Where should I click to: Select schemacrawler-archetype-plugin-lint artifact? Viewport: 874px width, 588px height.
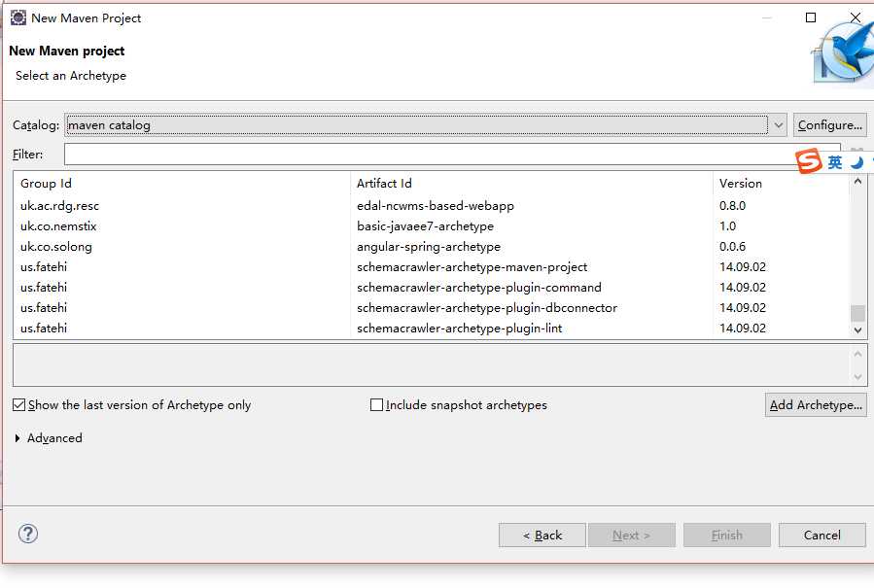pos(459,329)
